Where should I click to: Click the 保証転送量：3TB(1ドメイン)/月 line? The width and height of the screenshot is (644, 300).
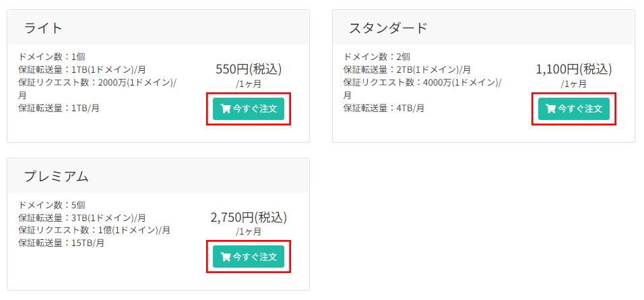pyautogui.click(x=82, y=218)
